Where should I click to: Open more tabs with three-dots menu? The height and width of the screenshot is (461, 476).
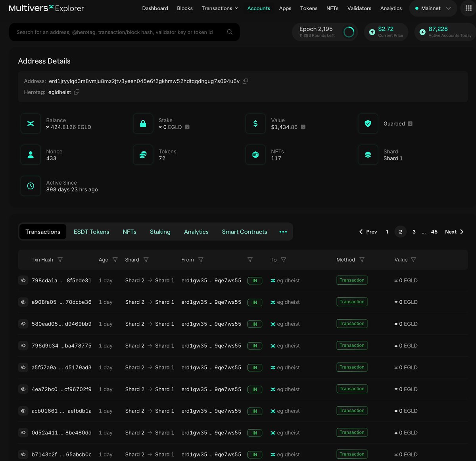click(x=283, y=232)
